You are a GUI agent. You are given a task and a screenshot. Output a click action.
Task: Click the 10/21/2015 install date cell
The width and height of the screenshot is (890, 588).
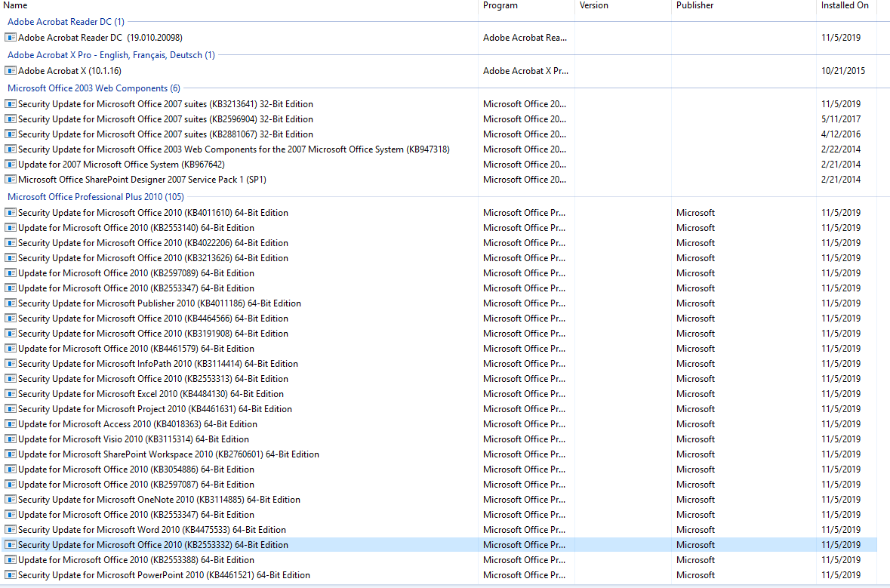point(843,71)
